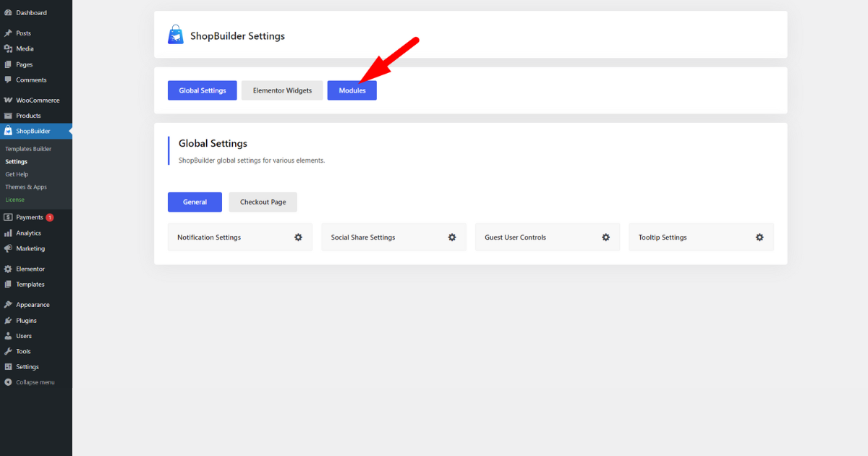Click the Comments bubble icon
This screenshot has height=456, width=868.
pos(8,80)
